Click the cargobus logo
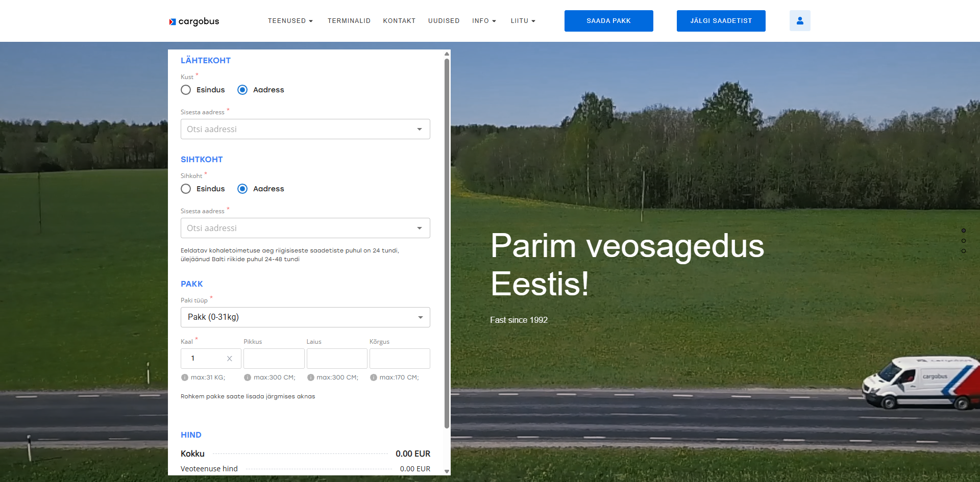Image resolution: width=980 pixels, height=482 pixels. pos(194,21)
